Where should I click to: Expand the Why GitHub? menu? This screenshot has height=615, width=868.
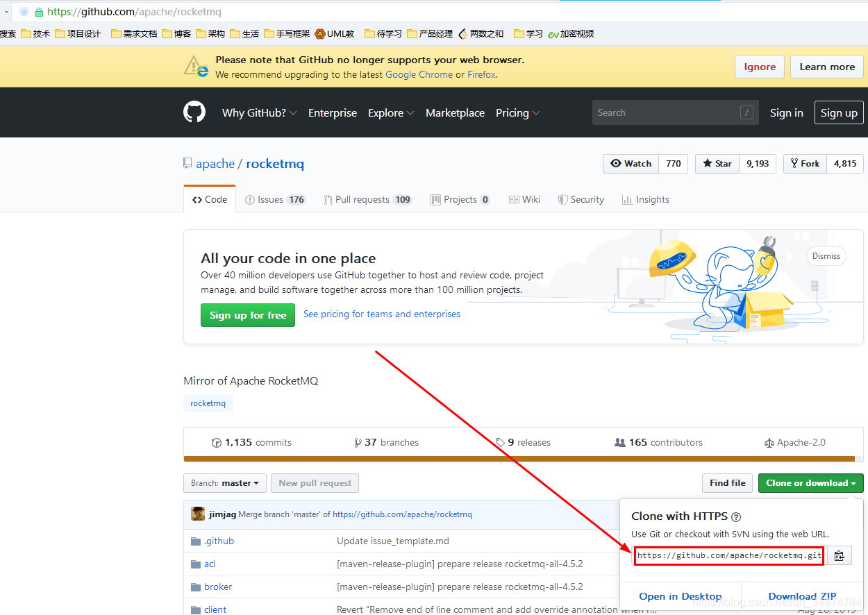point(259,112)
